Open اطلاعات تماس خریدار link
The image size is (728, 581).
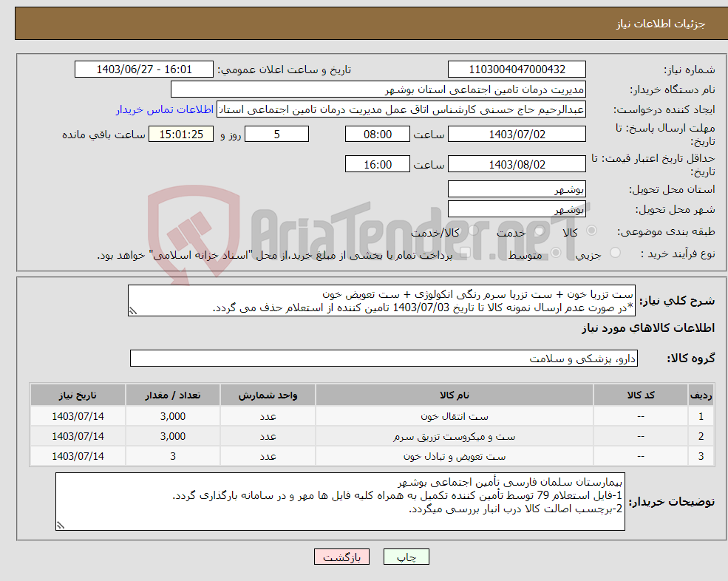tap(165, 109)
